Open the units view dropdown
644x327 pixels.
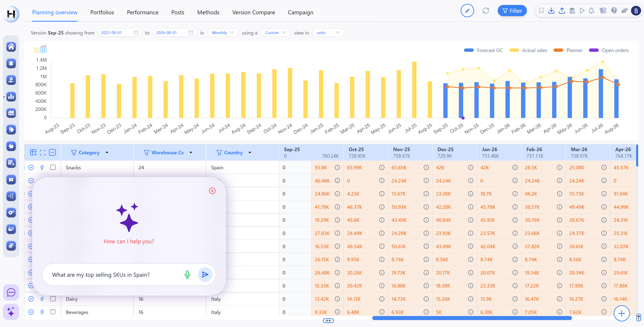coord(328,33)
